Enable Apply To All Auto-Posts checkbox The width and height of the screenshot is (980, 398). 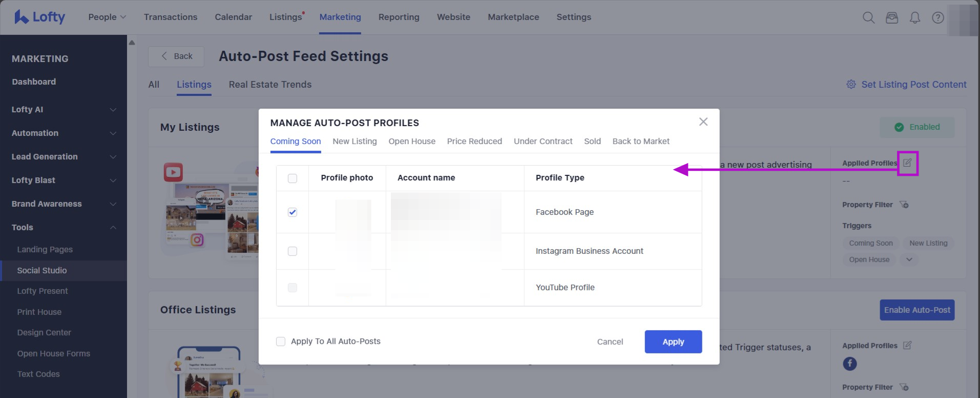coord(281,342)
